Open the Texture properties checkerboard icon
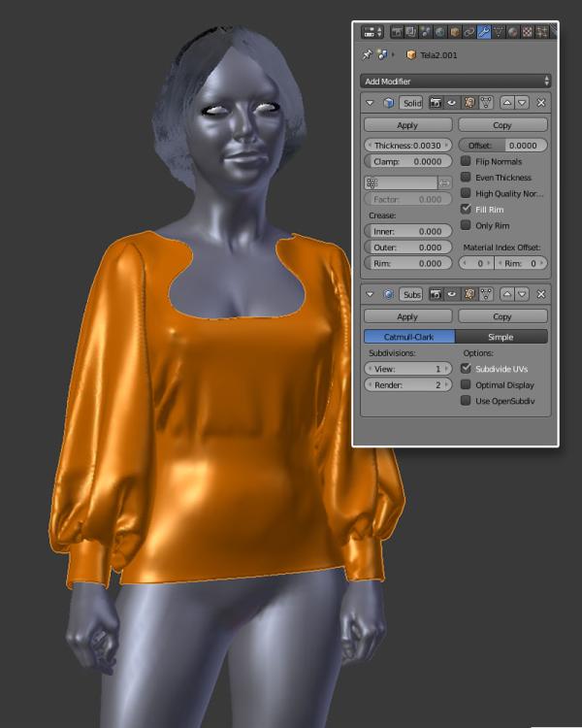Screen dimensions: 582x728 tap(528, 32)
